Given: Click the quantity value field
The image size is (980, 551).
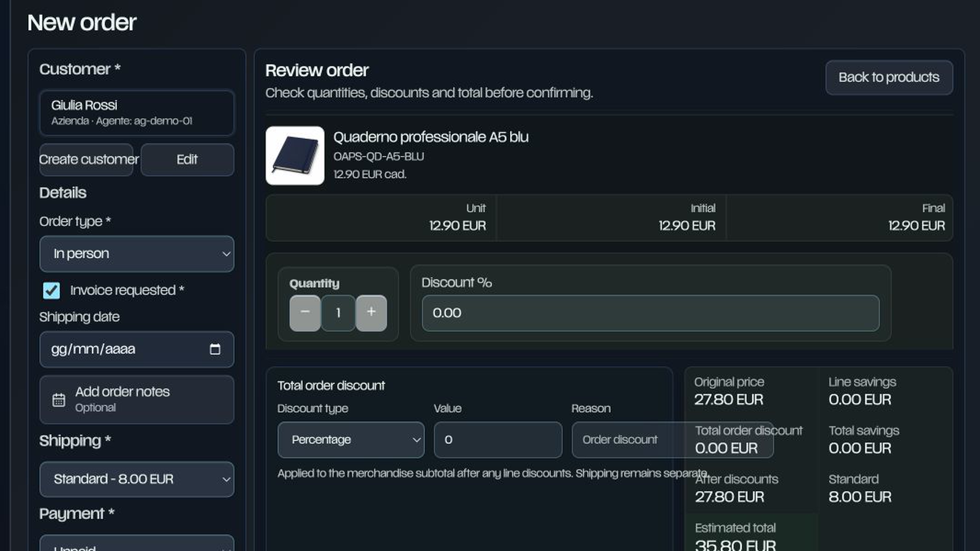Looking at the screenshot, I should (x=338, y=313).
